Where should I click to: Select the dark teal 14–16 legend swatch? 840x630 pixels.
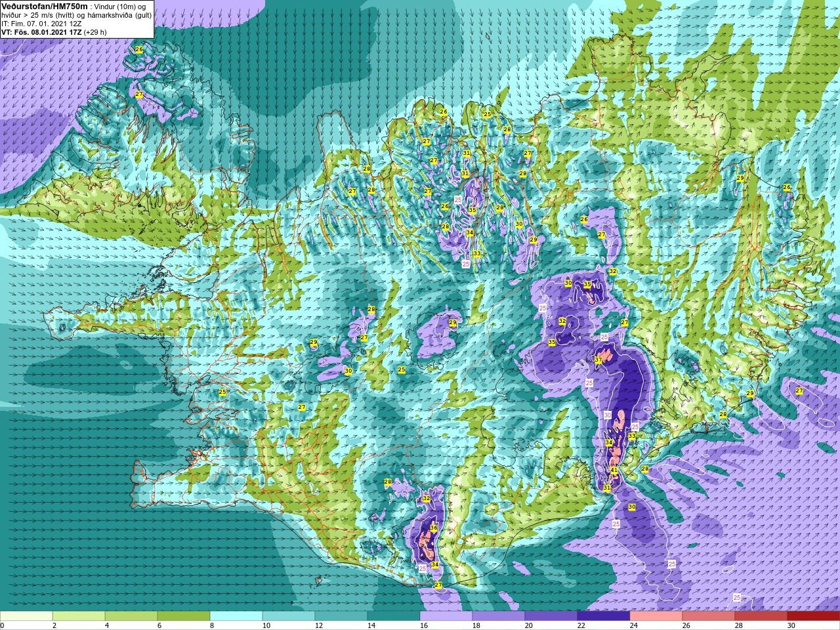[x=394, y=616]
